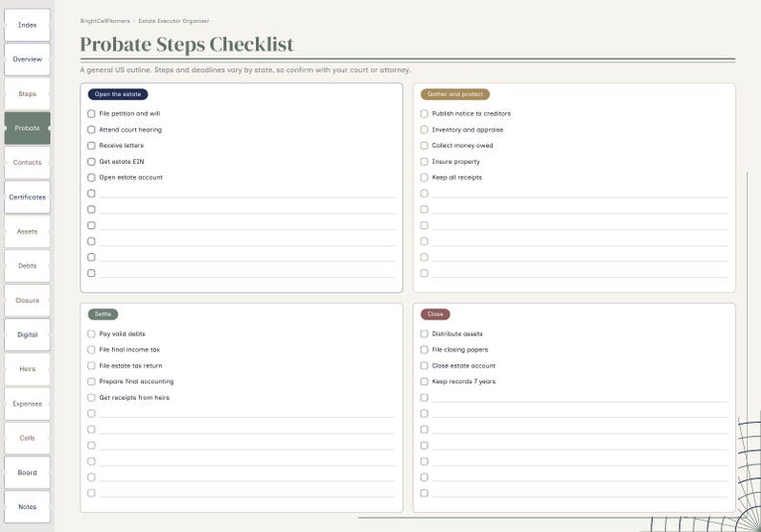Switch to the Steps tab
Viewport: 761px width, 532px height.
[x=27, y=94]
